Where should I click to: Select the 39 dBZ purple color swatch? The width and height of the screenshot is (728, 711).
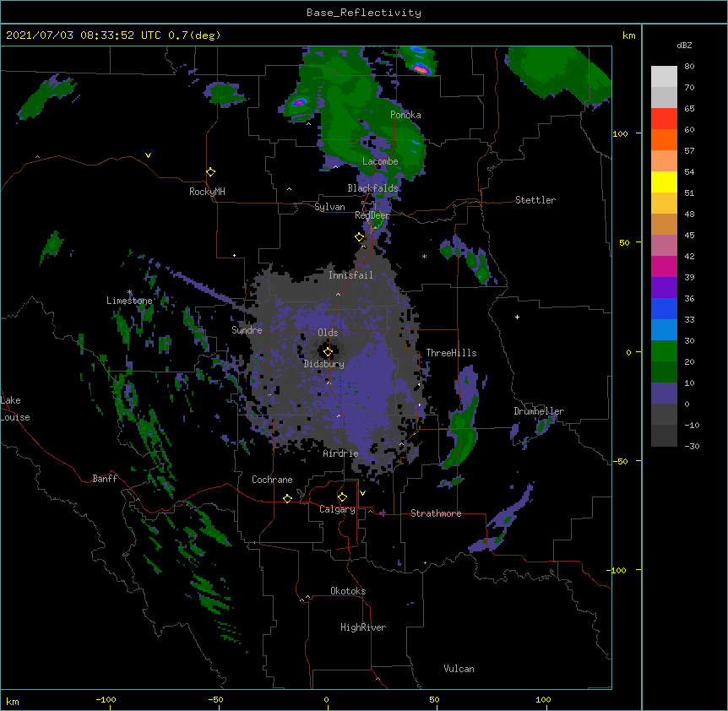coord(664,288)
